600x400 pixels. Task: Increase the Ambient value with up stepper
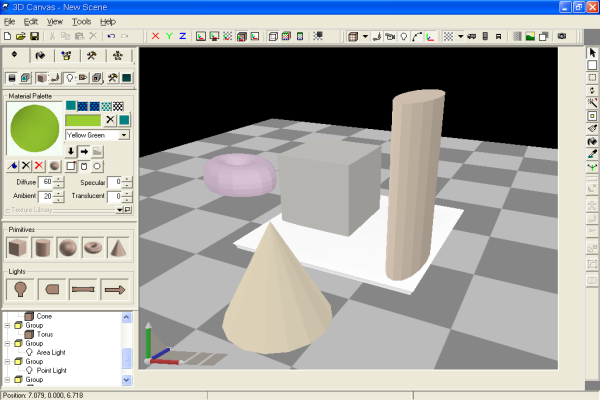coord(59,193)
